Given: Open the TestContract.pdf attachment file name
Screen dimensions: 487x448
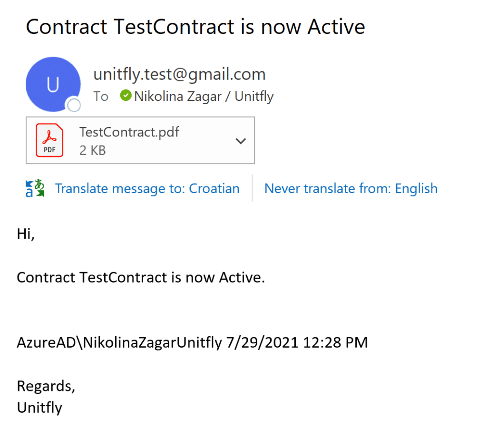Looking at the screenshot, I should [129, 132].
